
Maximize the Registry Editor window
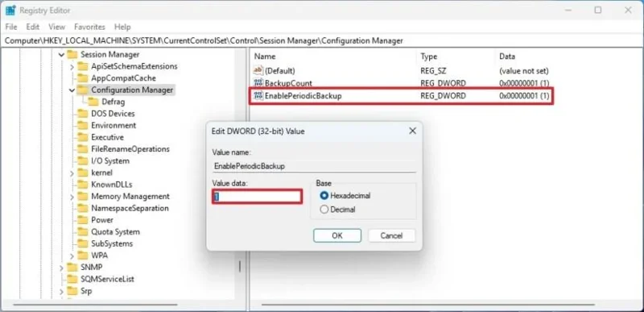pyautogui.click(x=598, y=10)
